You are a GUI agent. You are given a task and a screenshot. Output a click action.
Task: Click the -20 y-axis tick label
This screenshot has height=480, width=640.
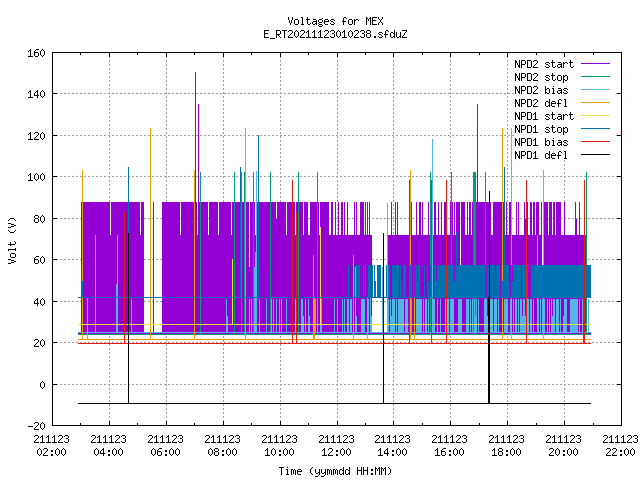[36, 426]
